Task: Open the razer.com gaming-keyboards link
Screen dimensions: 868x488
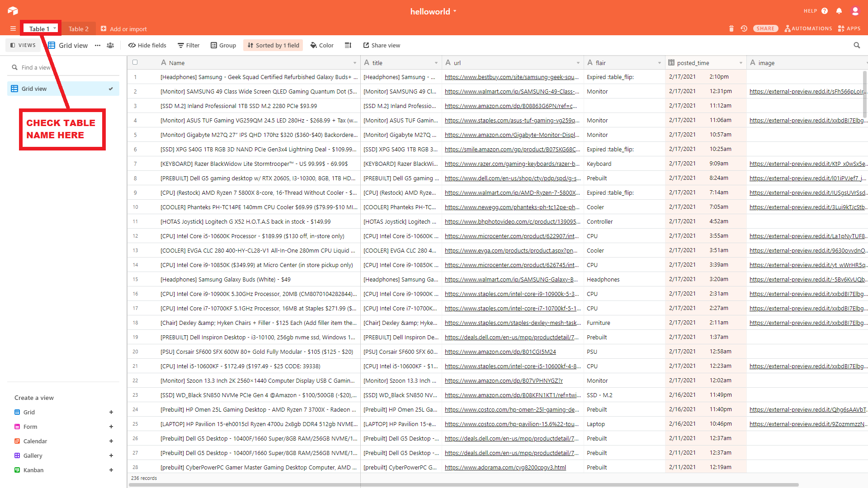Action: coord(512,164)
